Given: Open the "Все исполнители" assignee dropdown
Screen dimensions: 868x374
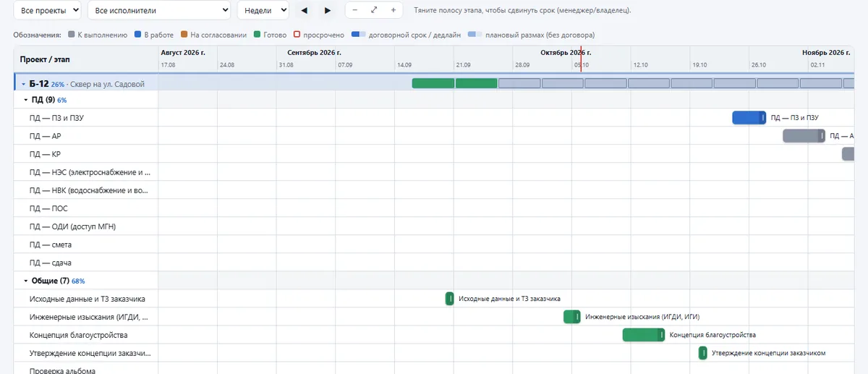Looking at the screenshot, I should point(158,11).
